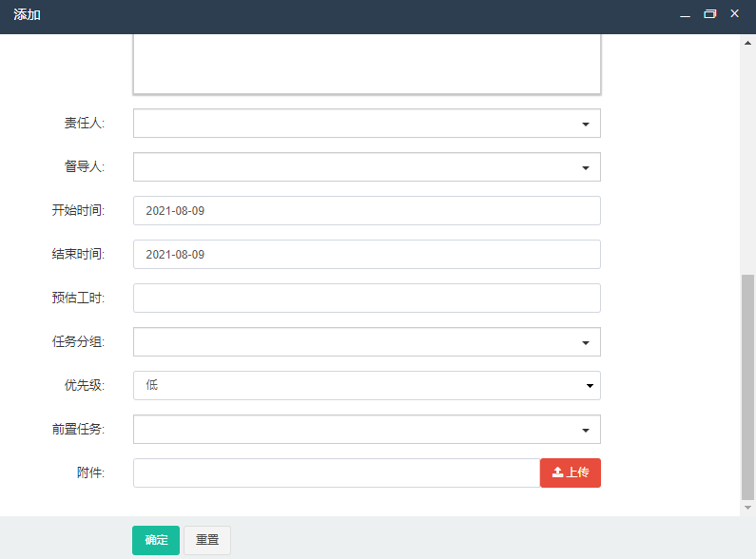Click the 重置 reset button
This screenshot has width=756, height=559.
[x=207, y=540]
